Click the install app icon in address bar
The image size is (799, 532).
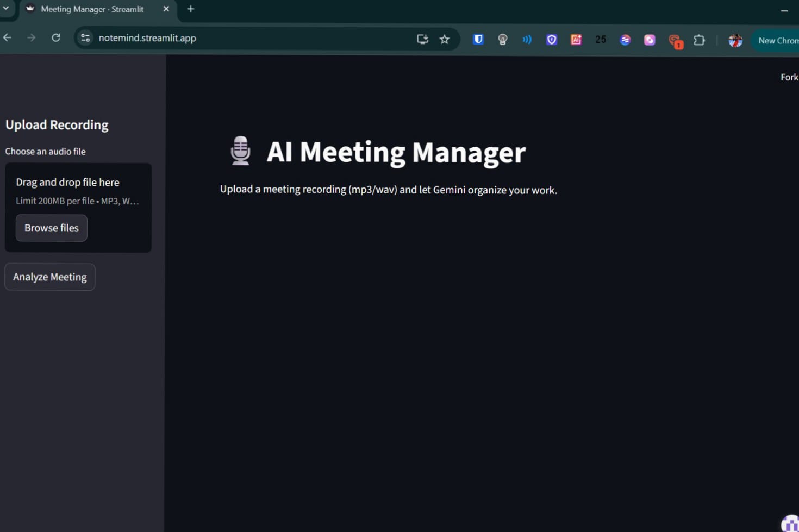422,39
